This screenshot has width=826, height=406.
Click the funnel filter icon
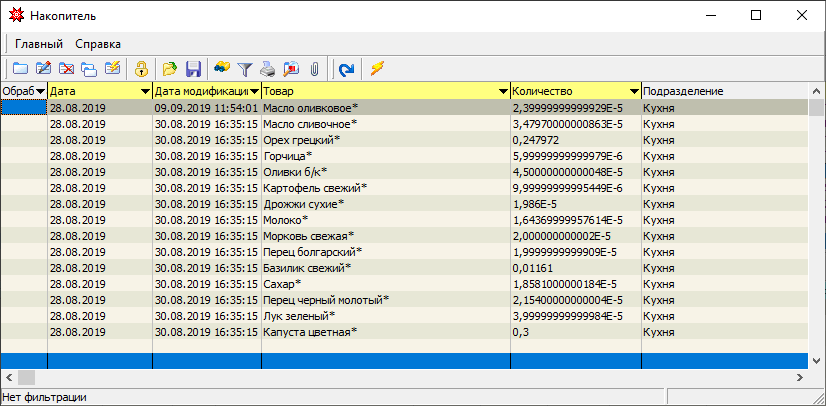[x=244, y=69]
